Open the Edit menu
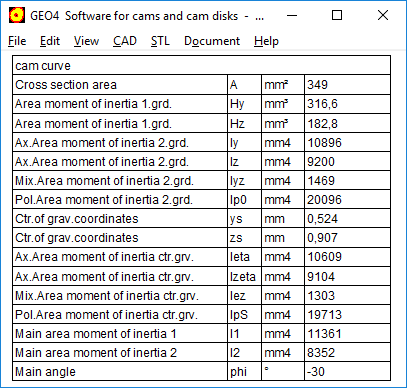Screen dimensions: 407x388 click(x=50, y=41)
